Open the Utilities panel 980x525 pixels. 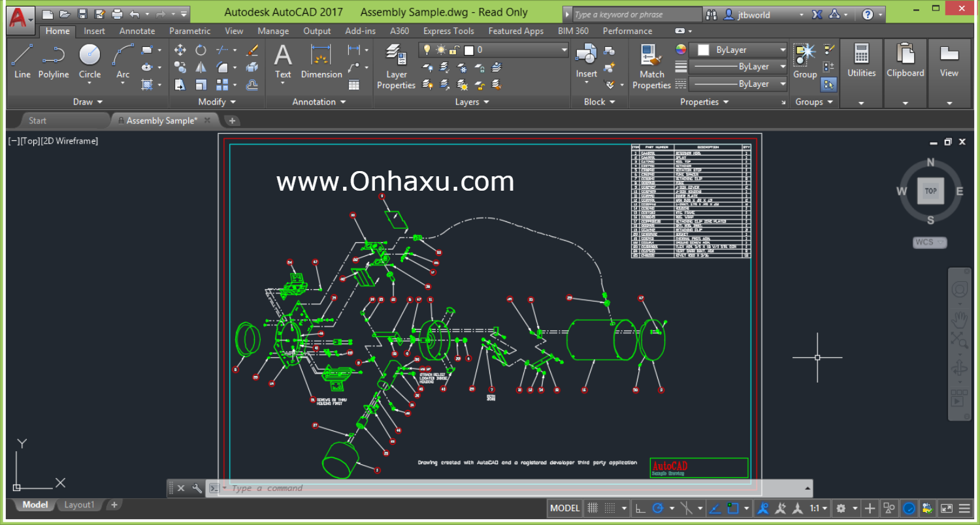point(861,73)
